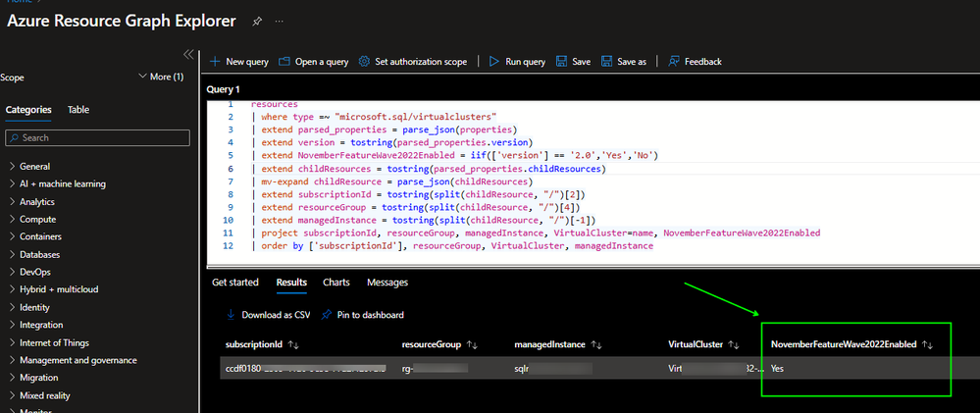The height and width of the screenshot is (413, 980).
Task: Sort by subscriptionId column arrows
Action: [293, 345]
